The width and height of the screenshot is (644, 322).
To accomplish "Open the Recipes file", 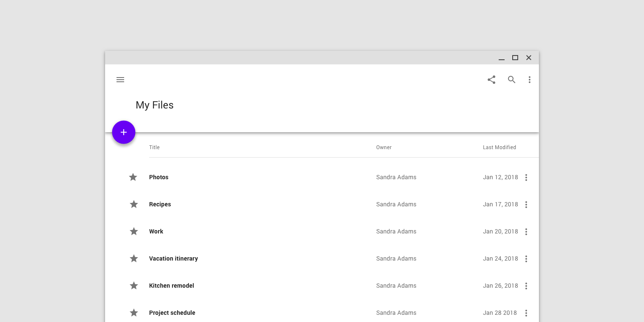I will [160, 204].
